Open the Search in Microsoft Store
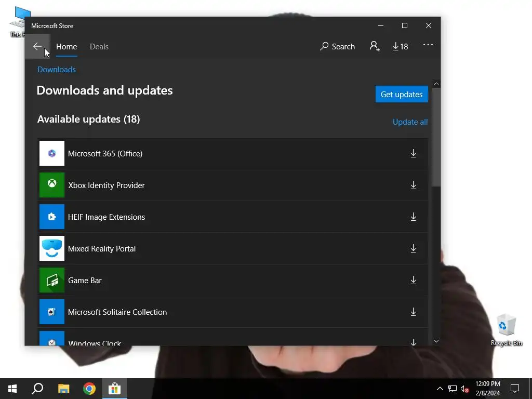The image size is (532, 399). 337,46
